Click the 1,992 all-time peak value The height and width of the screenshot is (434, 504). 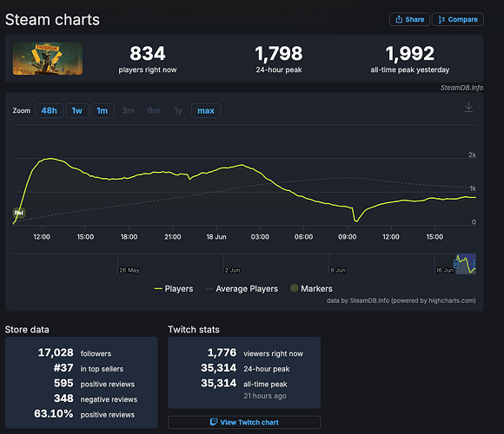(410, 53)
